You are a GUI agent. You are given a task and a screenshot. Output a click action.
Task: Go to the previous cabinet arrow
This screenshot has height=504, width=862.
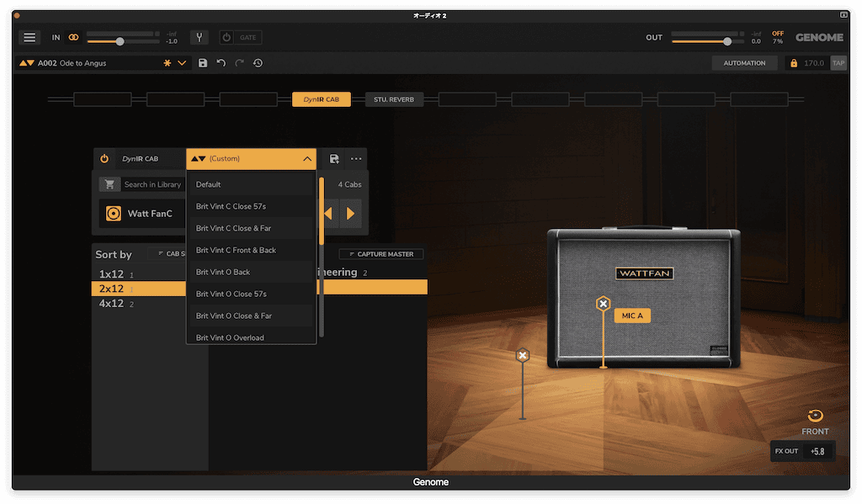(328, 213)
